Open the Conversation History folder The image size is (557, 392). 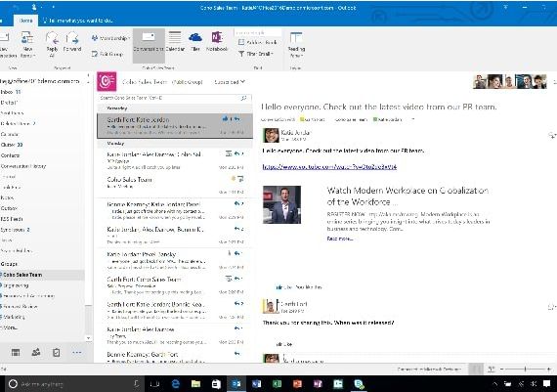[23, 166]
